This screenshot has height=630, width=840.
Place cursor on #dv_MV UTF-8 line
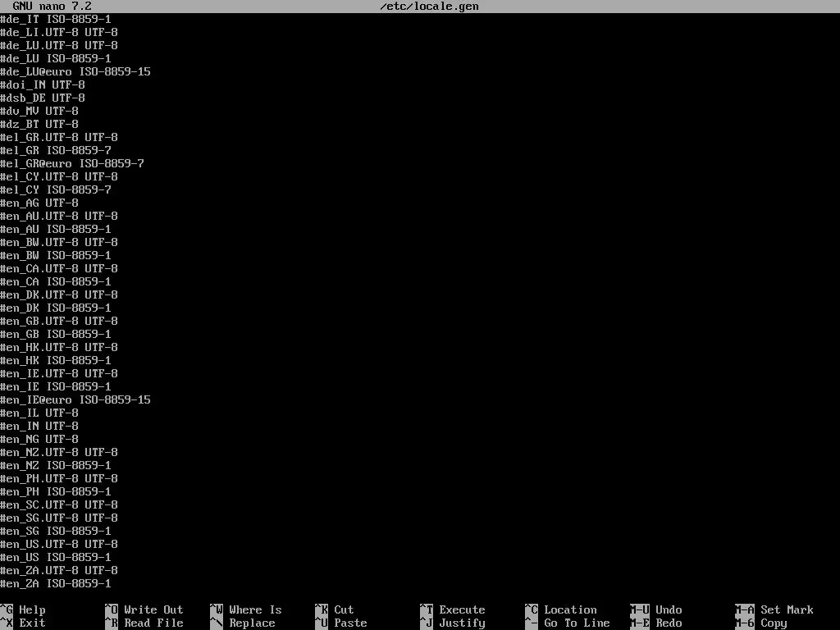pyautogui.click(x=39, y=111)
